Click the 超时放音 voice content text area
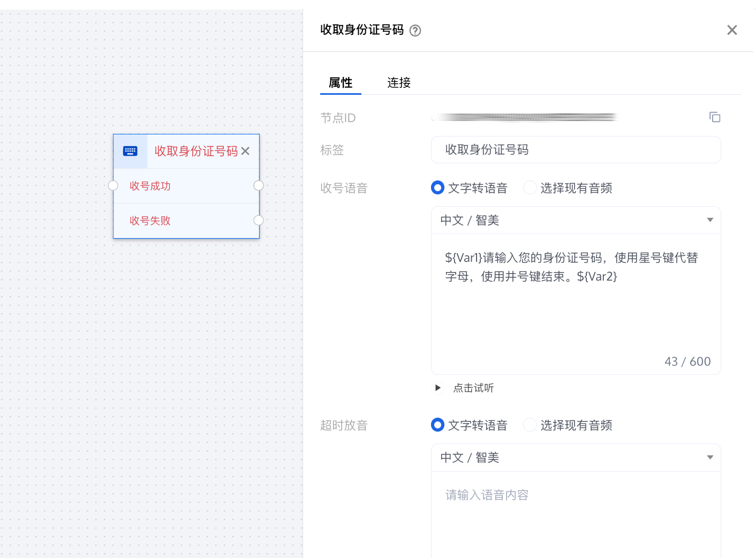The image size is (756, 558). pyautogui.click(x=576, y=514)
